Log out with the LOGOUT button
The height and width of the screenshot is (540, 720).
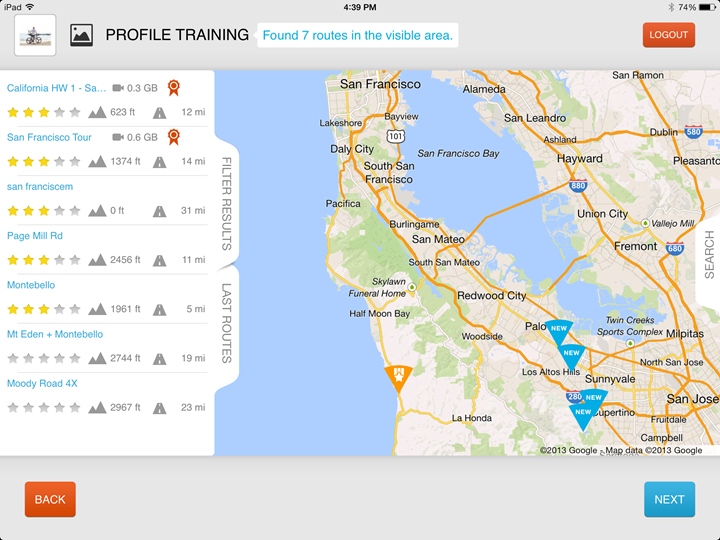coord(669,35)
